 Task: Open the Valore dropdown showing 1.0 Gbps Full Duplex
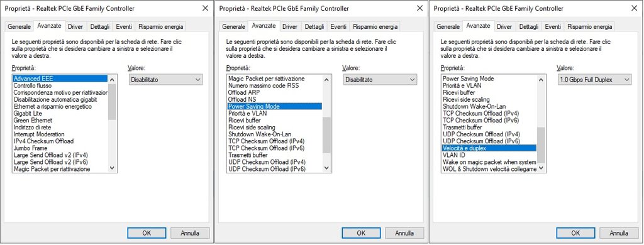(594, 80)
